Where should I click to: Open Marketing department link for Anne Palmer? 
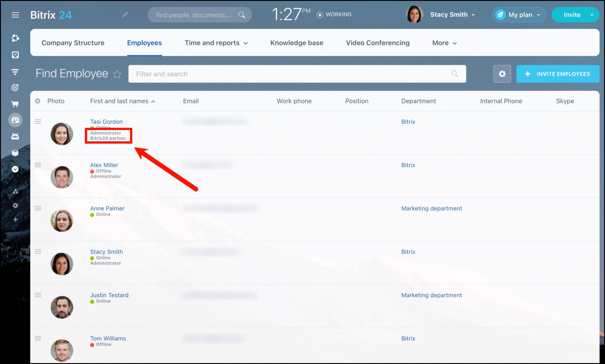432,208
